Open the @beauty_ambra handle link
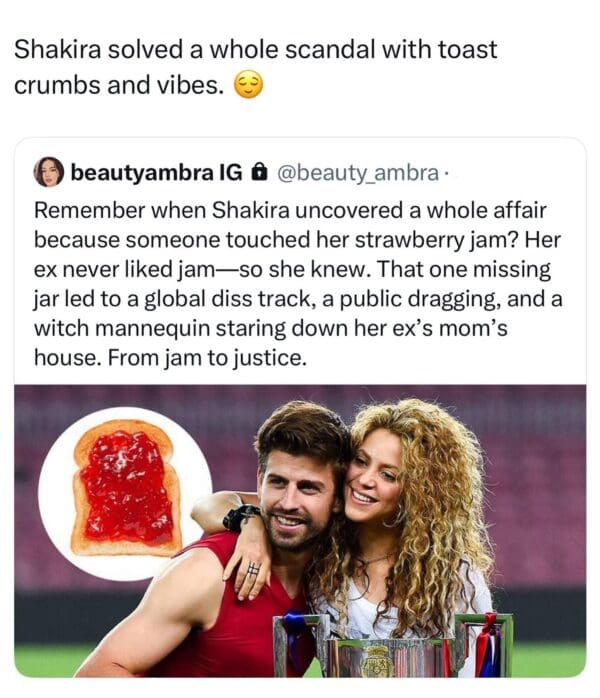The image size is (600, 698). tap(354, 173)
